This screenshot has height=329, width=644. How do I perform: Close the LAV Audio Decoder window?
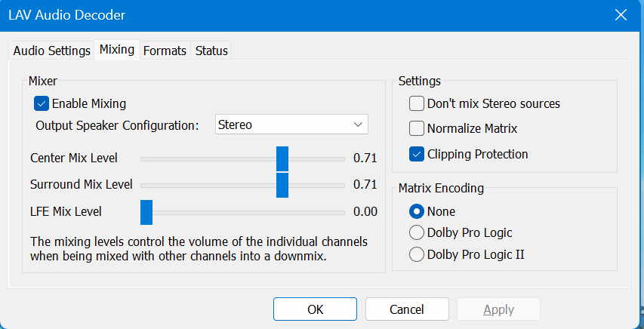621,15
